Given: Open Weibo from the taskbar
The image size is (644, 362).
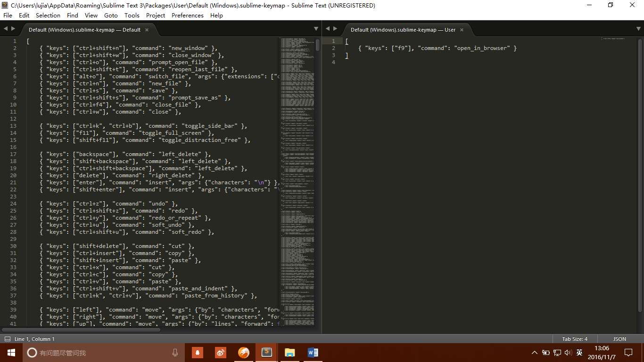Looking at the screenshot, I should coord(221,353).
